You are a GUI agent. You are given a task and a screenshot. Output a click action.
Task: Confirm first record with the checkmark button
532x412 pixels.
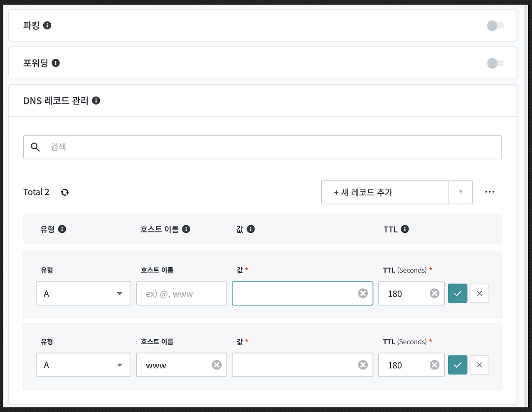point(458,294)
